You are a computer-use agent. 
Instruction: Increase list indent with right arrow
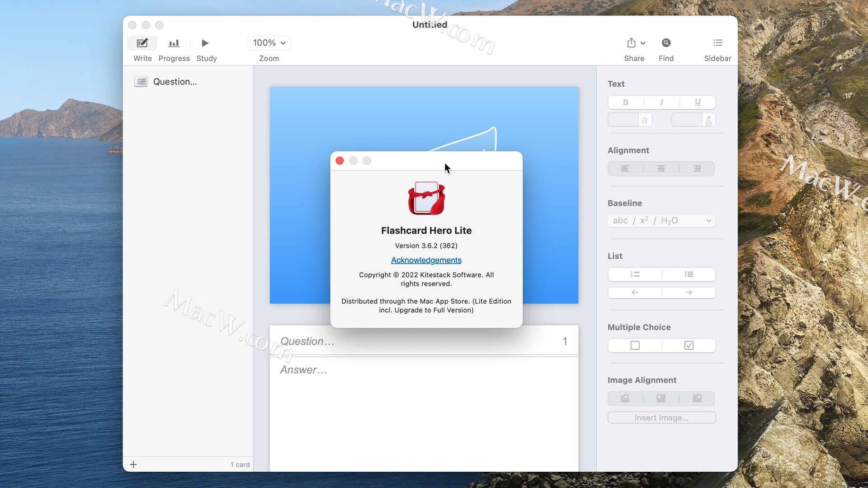pyautogui.click(x=689, y=293)
